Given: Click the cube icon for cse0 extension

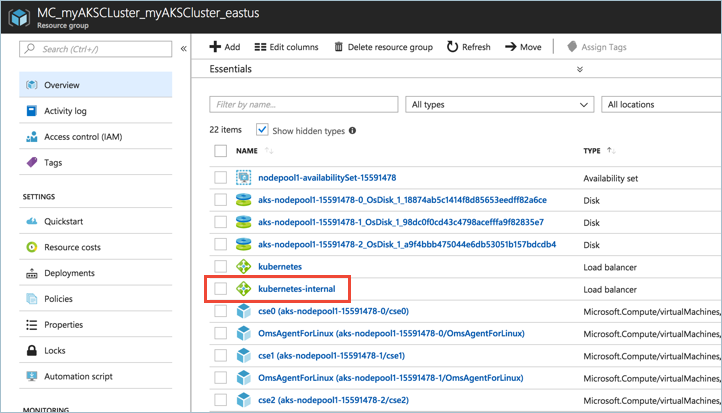Looking at the screenshot, I should [244, 311].
